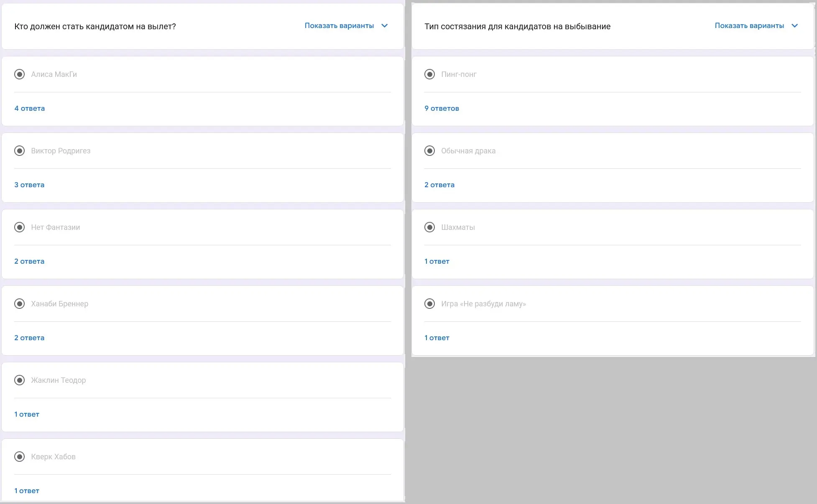Open the '4 ответа' responses link
817x504 pixels.
30,108
